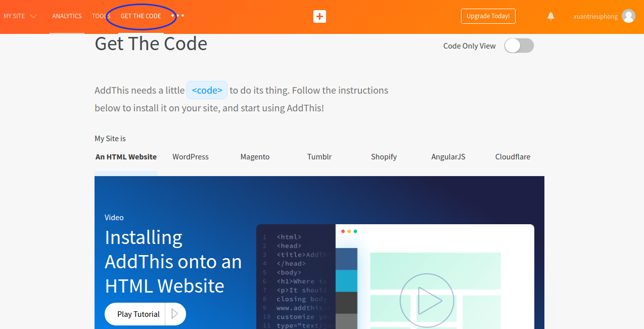The height and width of the screenshot is (329, 644).
Task: Click the xuantrieuphong username
Action: coord(595,16)
